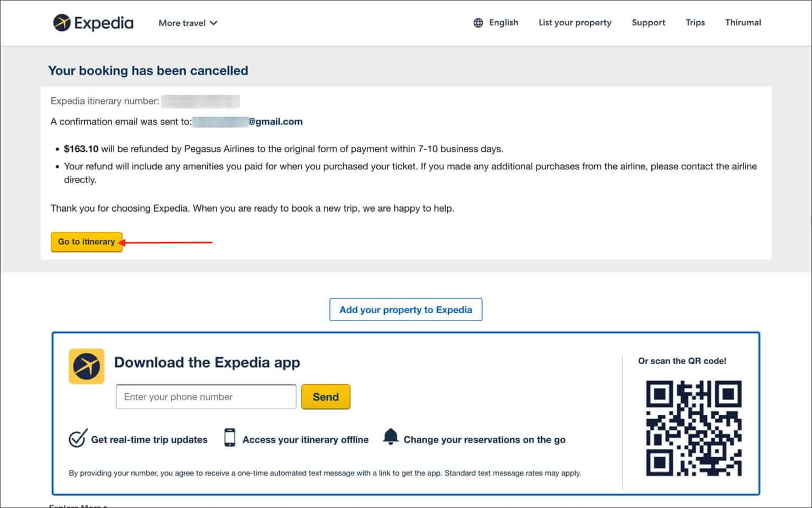
Task: Click the real-time trip updates checkmark icon
Action: click(77, 438)
